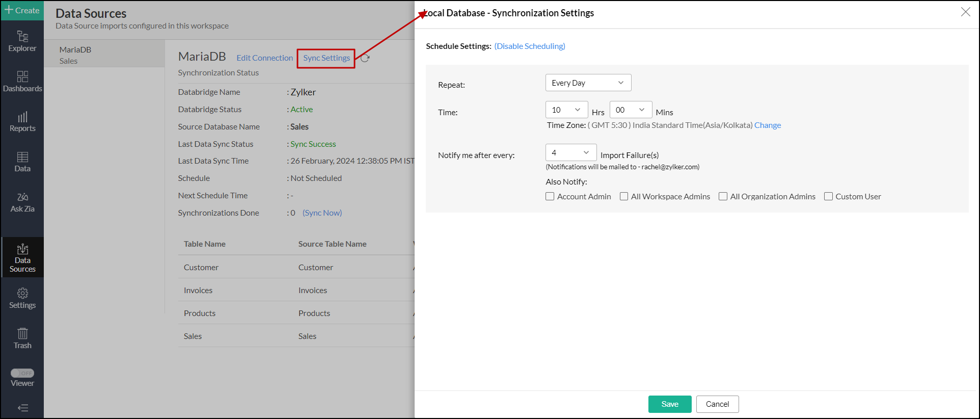Tick the Custom User checkbox

(829, 196)
